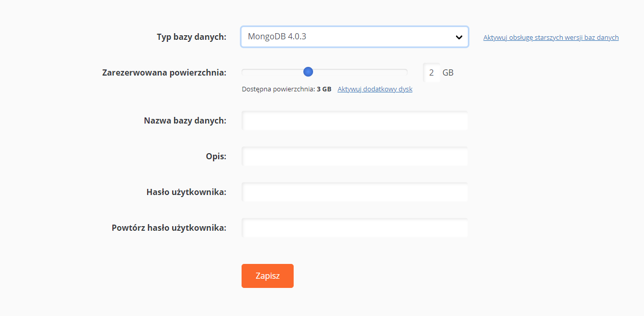The image size is (644, 316).
Task: Focus the Nazwa bazy danych field
Action: coord(354,120)
